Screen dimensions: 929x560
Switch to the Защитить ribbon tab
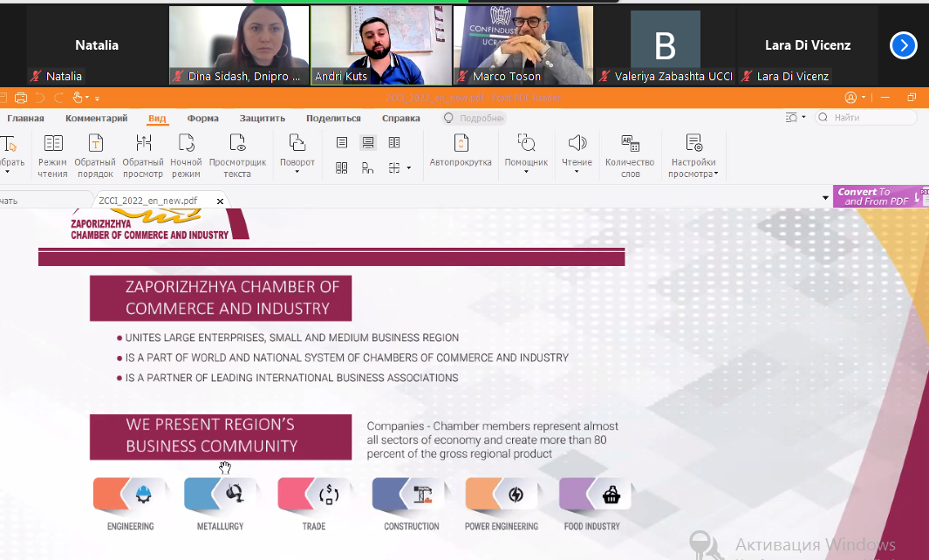tap(263, 118)
